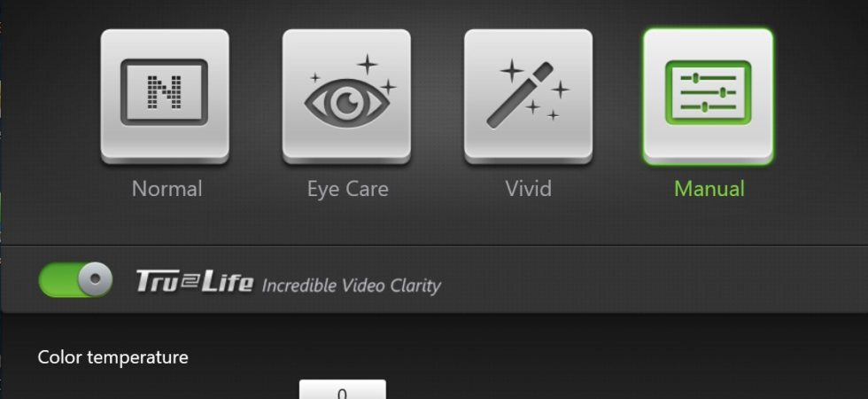Switch to the Eye Care mode tile

(x=346, y=97)
